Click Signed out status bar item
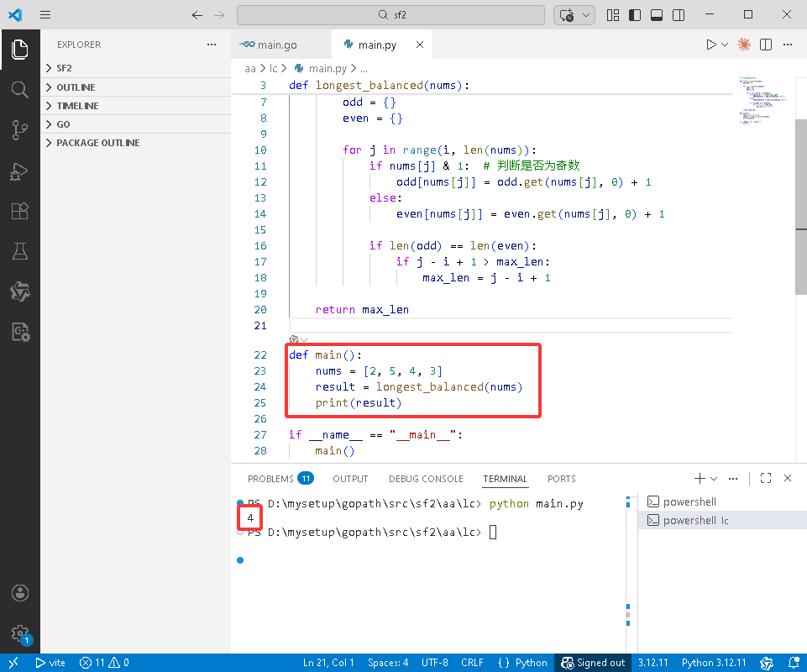 pyautogui.click(x=594, y=663)
